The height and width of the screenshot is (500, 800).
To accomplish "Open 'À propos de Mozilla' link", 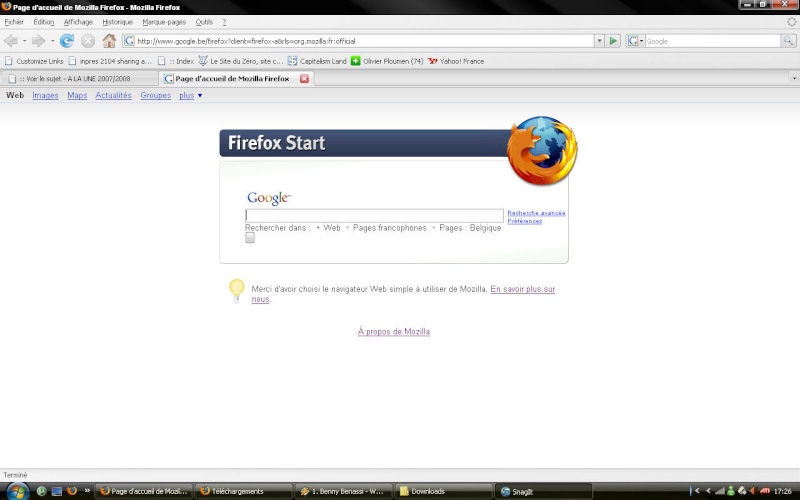I will coord(393,332).
